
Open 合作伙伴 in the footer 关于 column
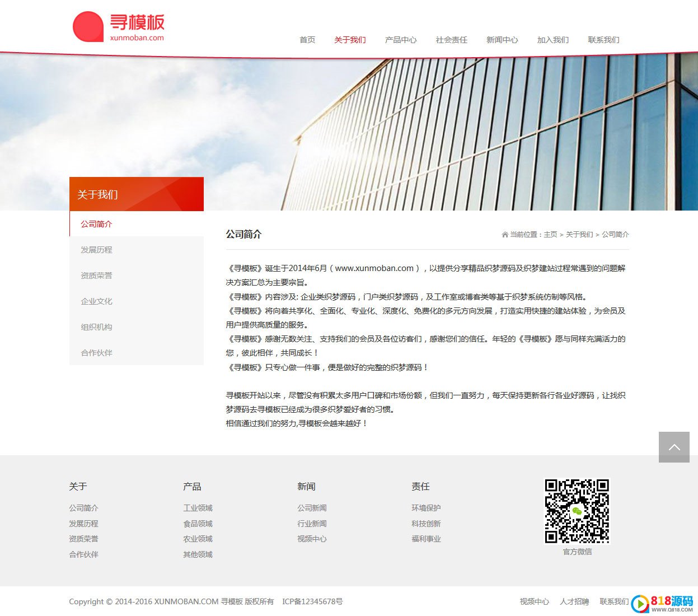(x=84, y=554)
